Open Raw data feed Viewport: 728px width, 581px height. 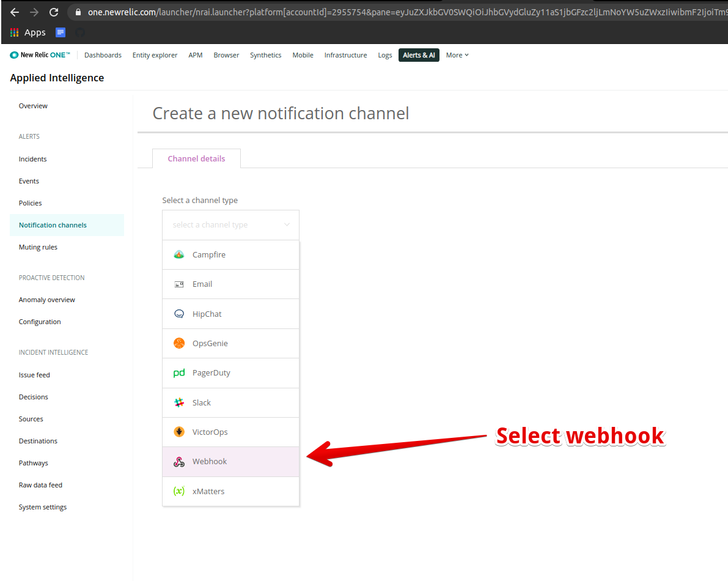coord(40,486)
